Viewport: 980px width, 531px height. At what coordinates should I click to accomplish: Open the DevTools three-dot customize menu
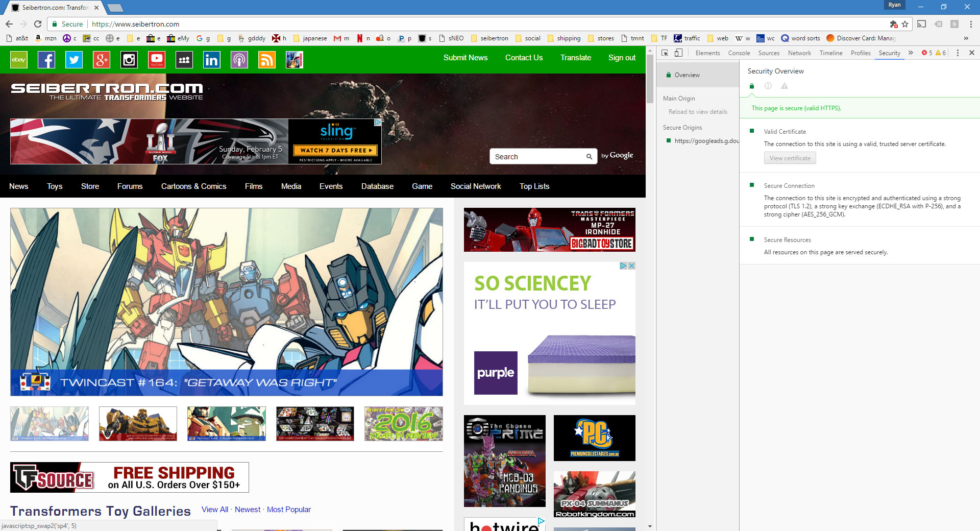[958, 53]
